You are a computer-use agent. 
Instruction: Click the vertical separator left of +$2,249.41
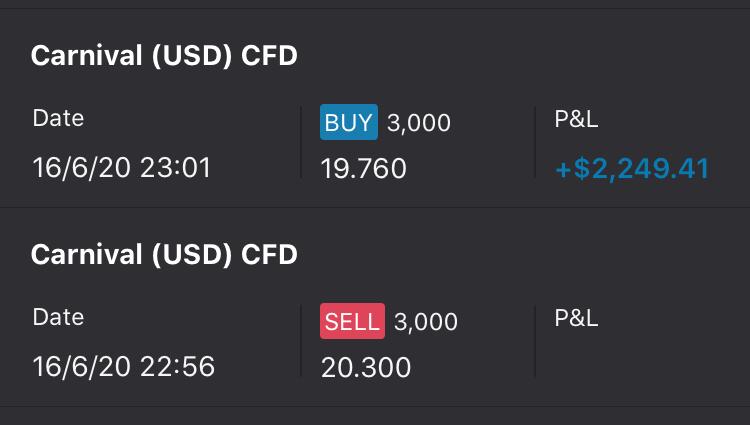pyautogui.click(x=536, y=142)
